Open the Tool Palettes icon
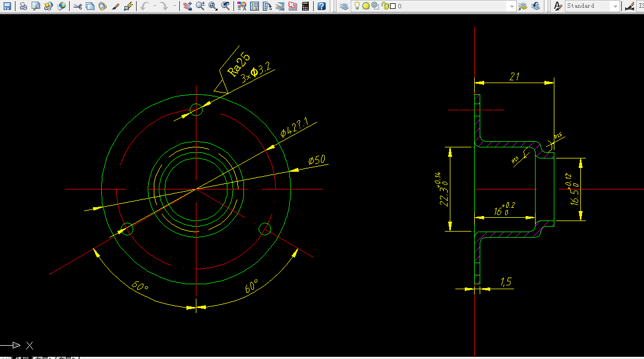 click(267, 6)
